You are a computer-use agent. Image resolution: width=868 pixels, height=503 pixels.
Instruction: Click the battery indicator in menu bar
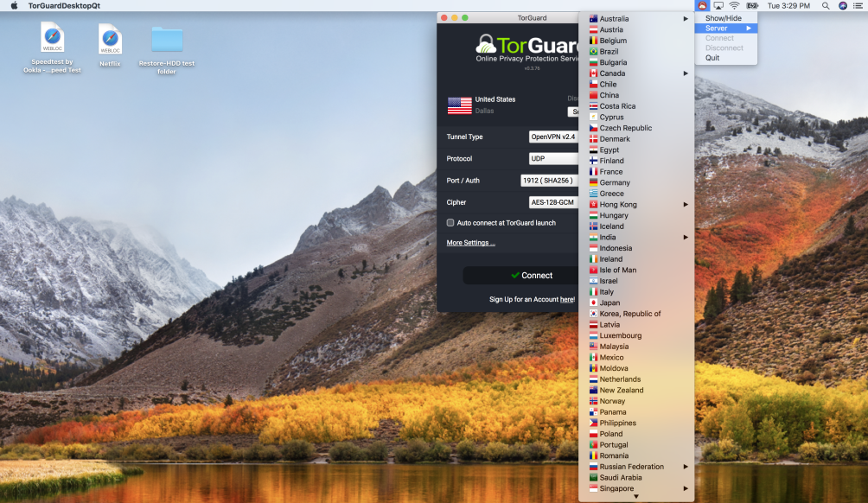[x=754, y=5]
